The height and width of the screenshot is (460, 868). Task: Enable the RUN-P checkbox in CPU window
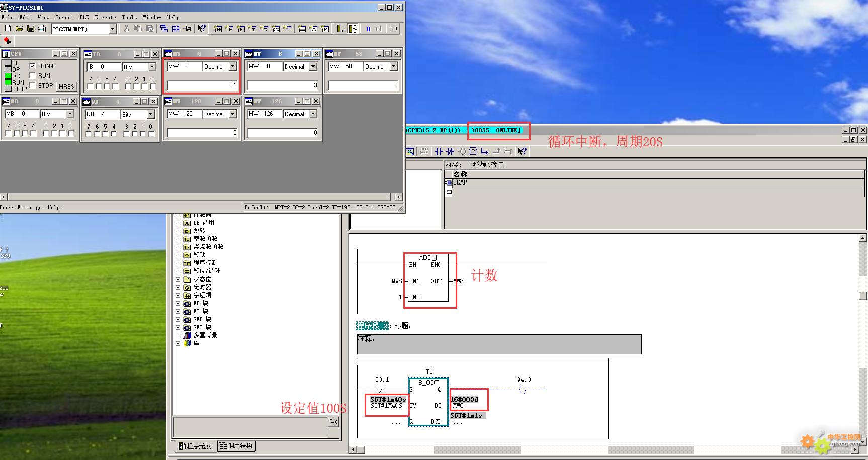[32, 66]
